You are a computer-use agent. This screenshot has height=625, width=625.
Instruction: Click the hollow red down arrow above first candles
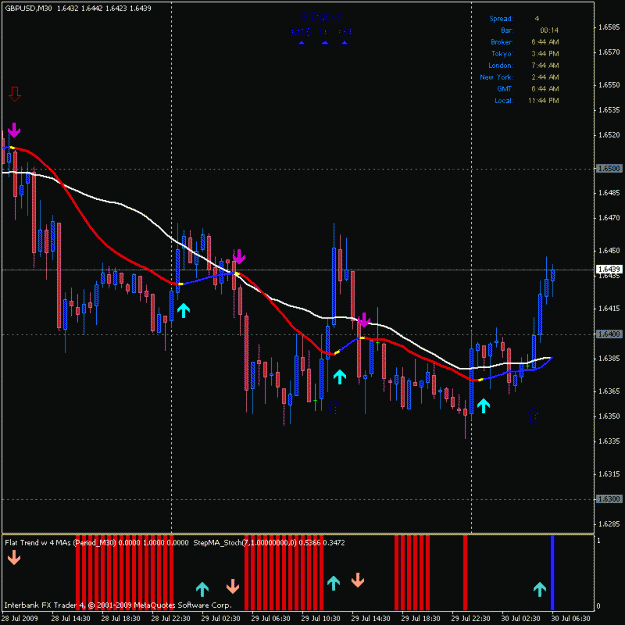[x=15, y=94]
